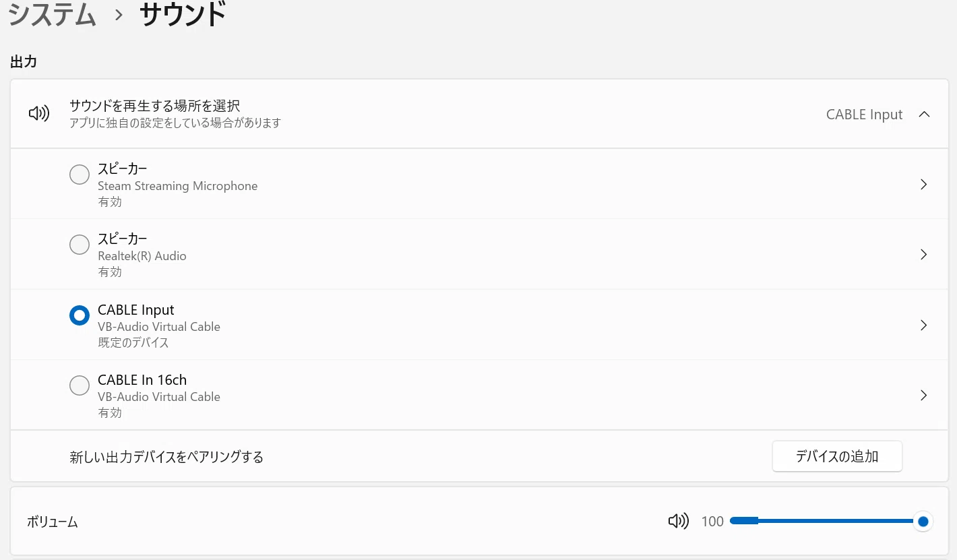
Task: Click CABLE In 16ch device name
Action: [x=142, y=380]
